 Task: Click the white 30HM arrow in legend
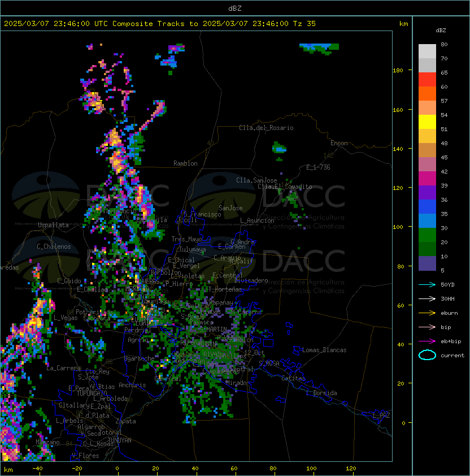click(427, 299)
